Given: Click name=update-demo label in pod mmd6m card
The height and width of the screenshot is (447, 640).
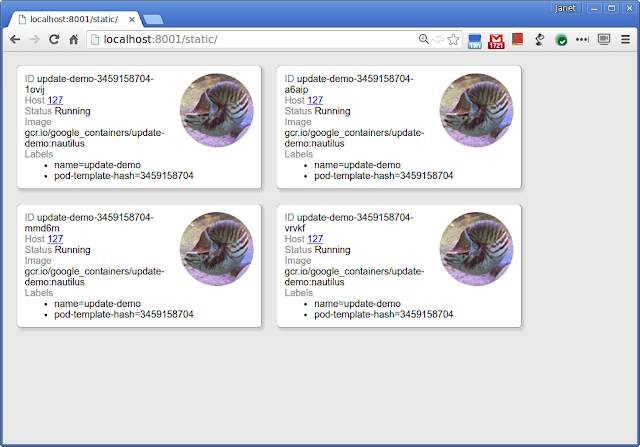Looking at the screenshot, I should (98, 304).
